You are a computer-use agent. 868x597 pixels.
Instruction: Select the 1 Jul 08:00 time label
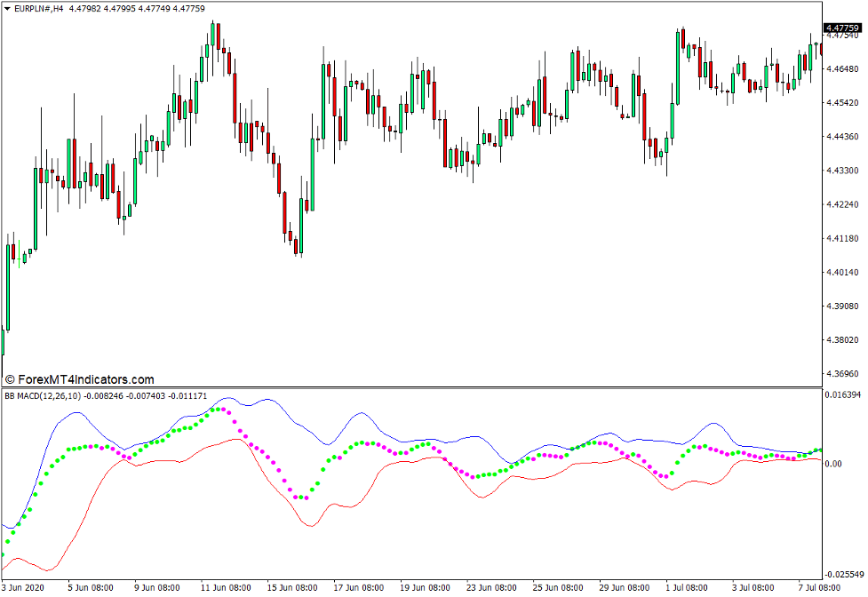point(685,588)
